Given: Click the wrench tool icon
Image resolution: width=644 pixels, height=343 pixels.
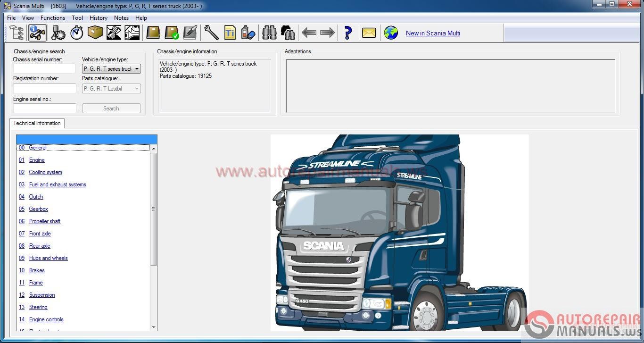Looking at the screenshot, I should pyautogui.click(x=211, y=33).
